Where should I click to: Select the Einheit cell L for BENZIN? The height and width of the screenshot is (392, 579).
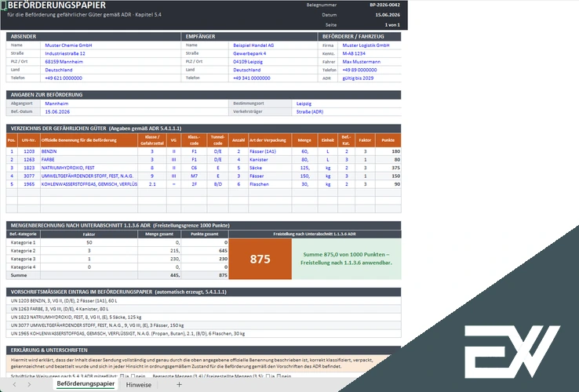(327, 151)
